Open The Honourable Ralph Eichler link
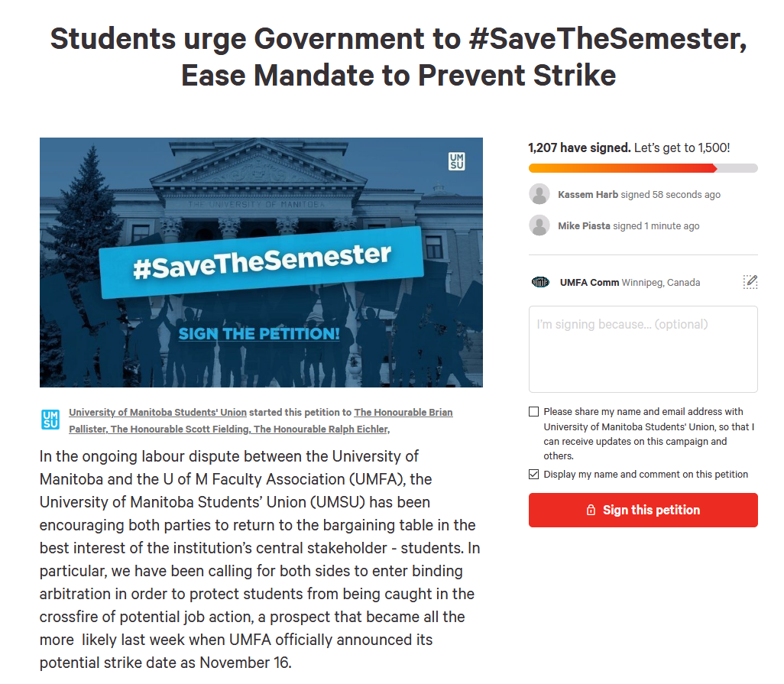This screenshot has width=784, height=684. click(x=321, y=429)
